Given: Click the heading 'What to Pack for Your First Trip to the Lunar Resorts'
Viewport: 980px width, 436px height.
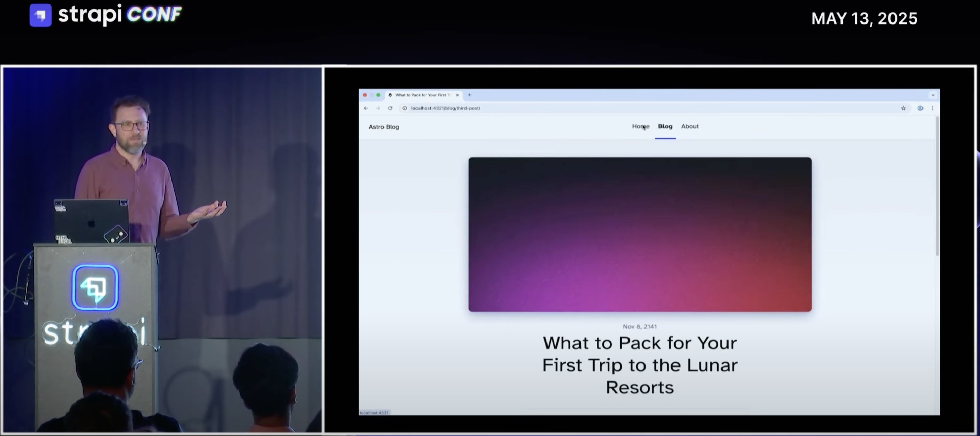Looking at the screenshot, I should click(x=639, y=365).
